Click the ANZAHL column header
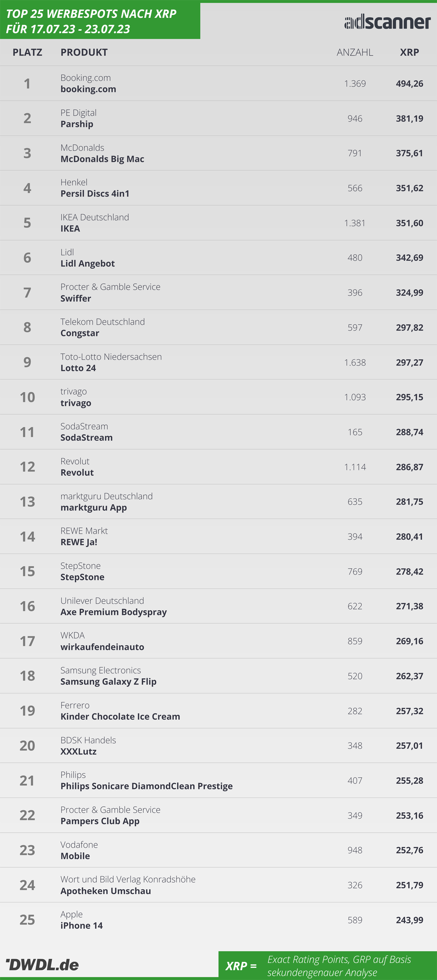Image resolution: width=437 pixels, height=980 pixels. coord(355,52)
